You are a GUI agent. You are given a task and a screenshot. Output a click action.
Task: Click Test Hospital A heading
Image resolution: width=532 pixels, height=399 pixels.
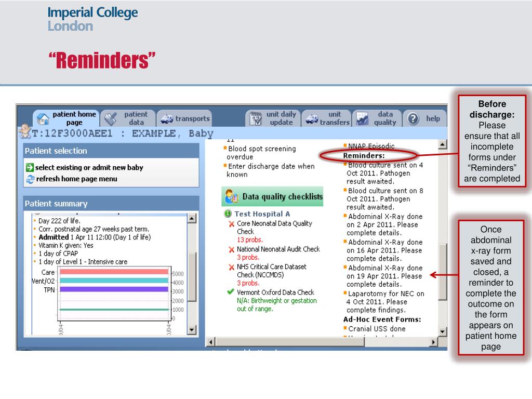point(262,214)
